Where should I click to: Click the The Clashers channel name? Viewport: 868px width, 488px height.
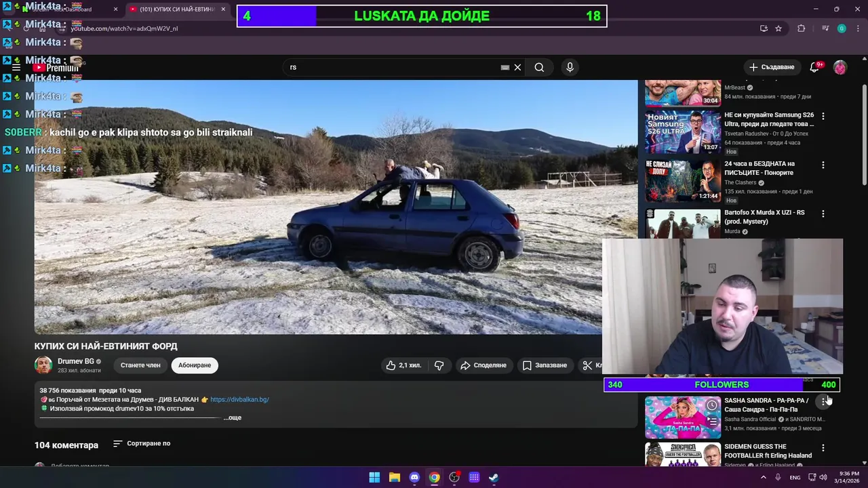[x=740, y=182]
